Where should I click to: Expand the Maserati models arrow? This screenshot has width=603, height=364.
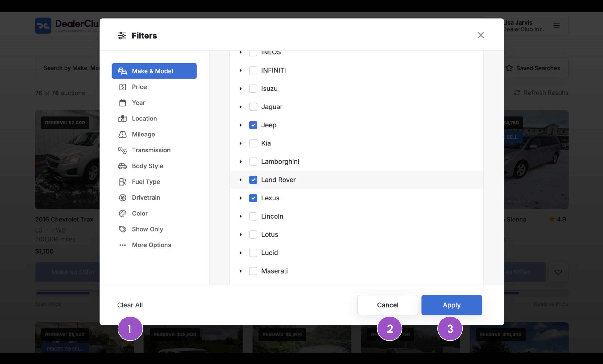[240, 271]
